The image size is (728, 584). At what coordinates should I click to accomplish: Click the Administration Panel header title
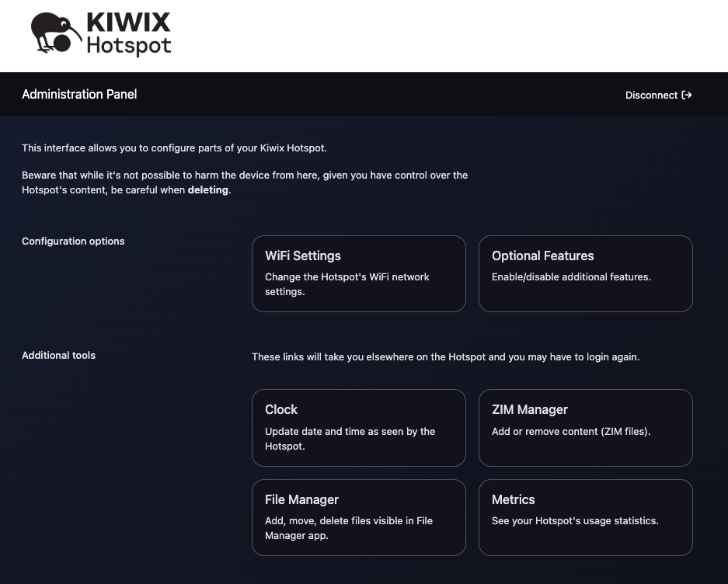point(79,94)
